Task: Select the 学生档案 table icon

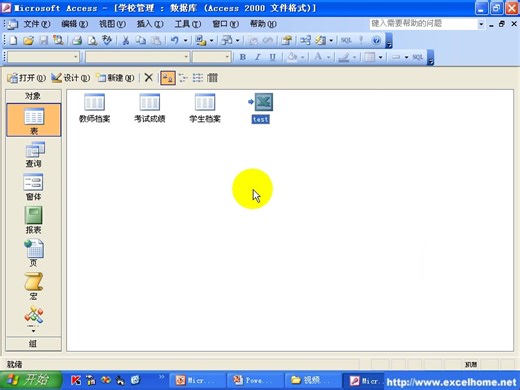Action: click(205, 108)
